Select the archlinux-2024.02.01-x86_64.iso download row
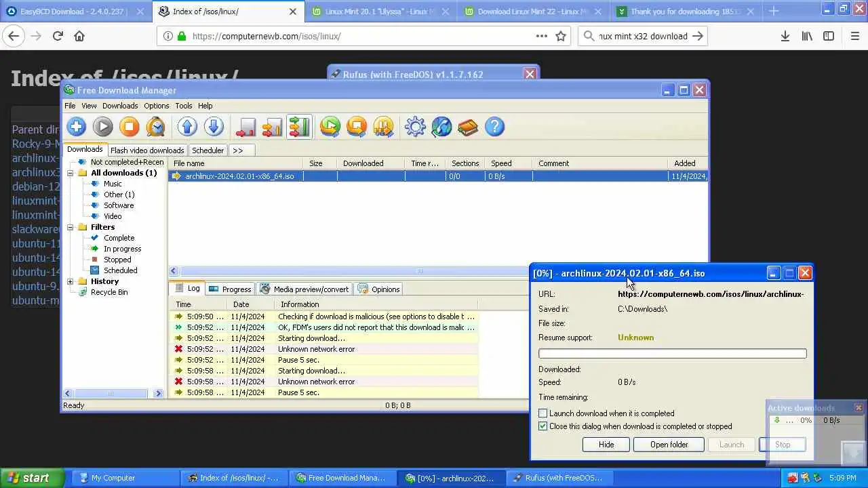This screenshot has width=868, height=488. [x=437, y=176]
